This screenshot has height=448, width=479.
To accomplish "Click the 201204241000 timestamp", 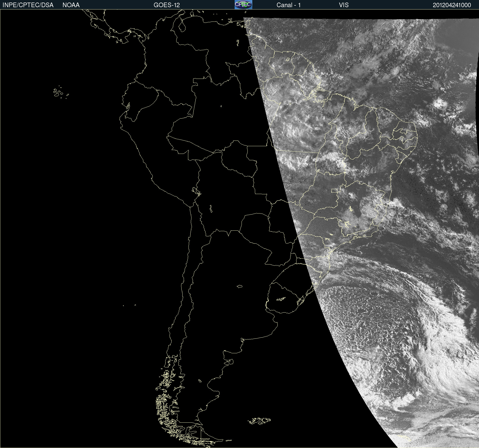I will pos(452,5).
